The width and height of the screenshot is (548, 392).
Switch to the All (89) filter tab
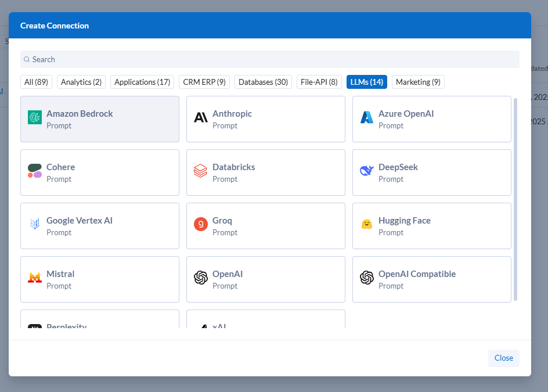coord(36,82)
